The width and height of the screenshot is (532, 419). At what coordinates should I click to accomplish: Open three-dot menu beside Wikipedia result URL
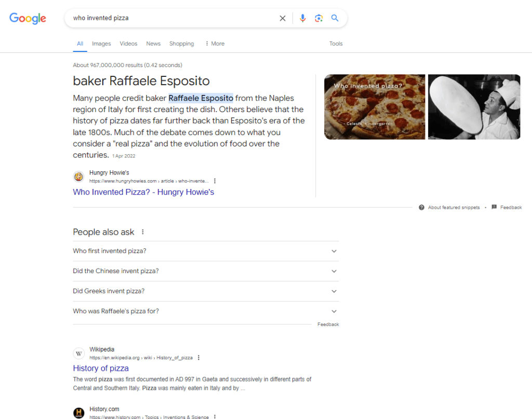tap(198, 358)
